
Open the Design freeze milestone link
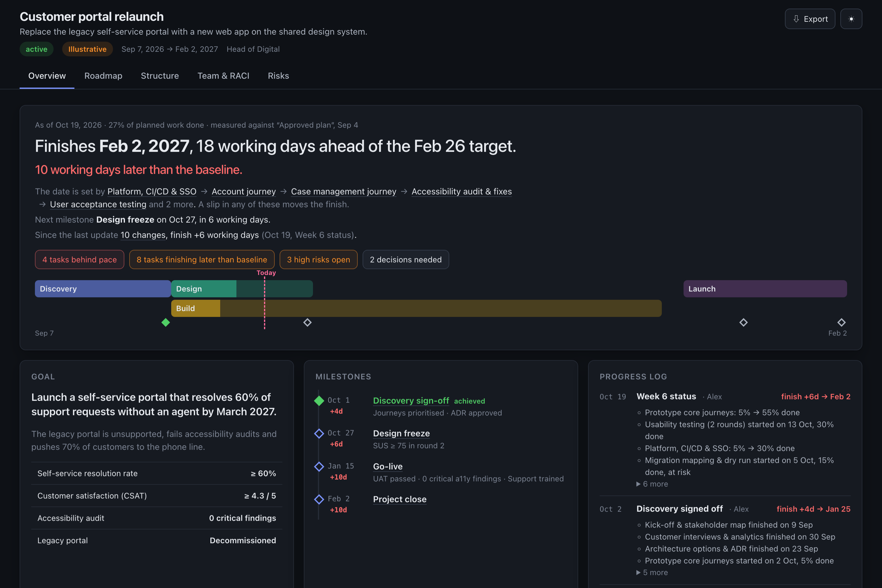point(401,434)
